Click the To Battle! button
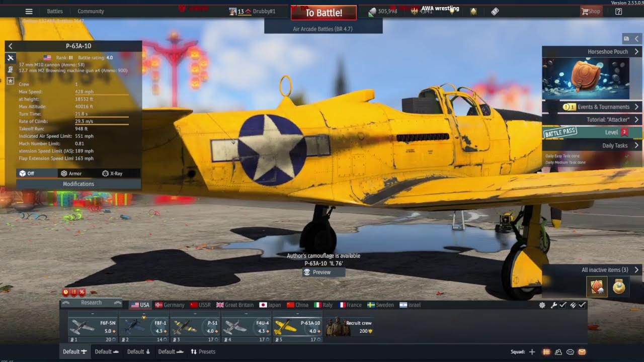 click(324, 13)
